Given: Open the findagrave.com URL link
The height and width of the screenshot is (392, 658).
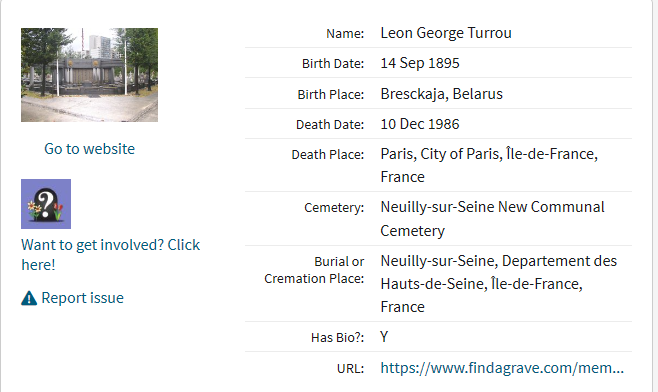Looking at the screenshot, I should 502,368.
